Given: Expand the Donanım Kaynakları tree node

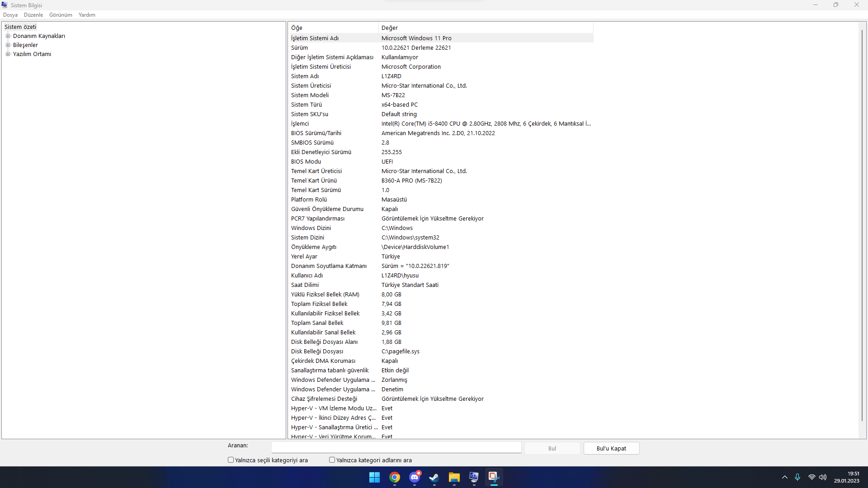Looking at the screenshot, I should point(8,36).
